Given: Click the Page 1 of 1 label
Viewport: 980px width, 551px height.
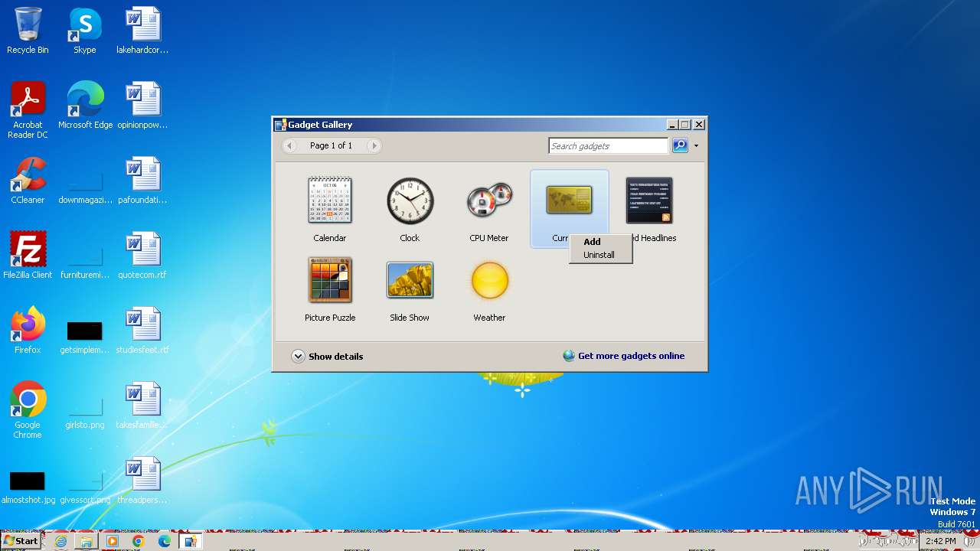Looking at the screenshot, I should 332,145.
